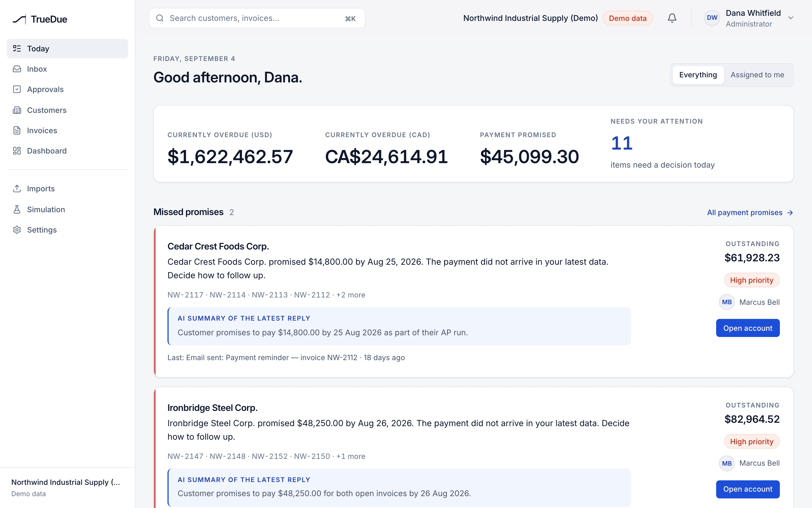812x508 pixels.
Task: Click the search magnifier icon
Action: point(160,18)
